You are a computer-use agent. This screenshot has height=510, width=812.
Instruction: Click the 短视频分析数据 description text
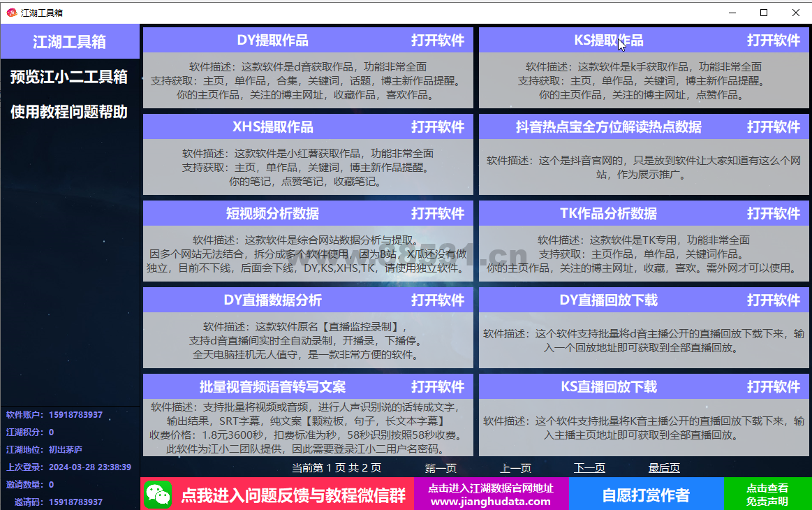(x=308, y=254)
